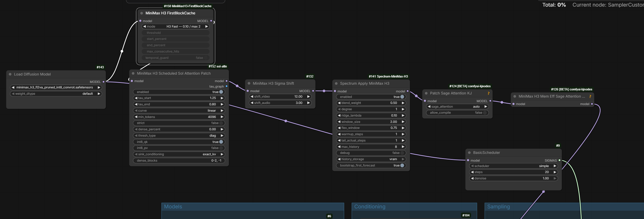Click model input port on Mem Eff Sage Attention
Screen dimensions: 644x219
(x=513, y=104)
